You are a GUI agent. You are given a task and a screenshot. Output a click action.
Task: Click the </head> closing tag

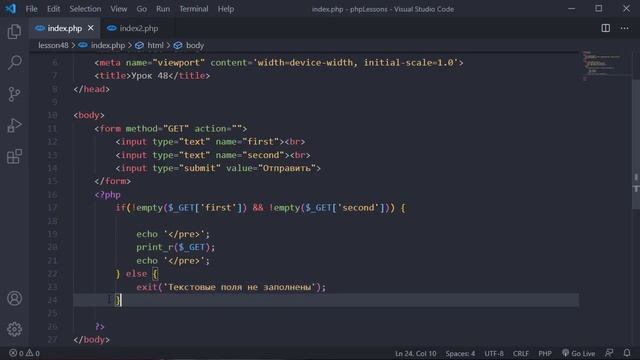[91, 89]
